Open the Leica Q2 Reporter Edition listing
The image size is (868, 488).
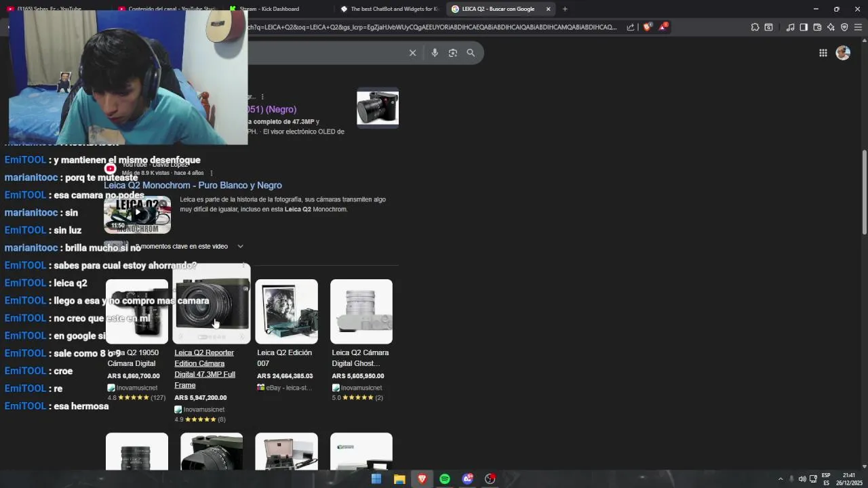point(205,369)
